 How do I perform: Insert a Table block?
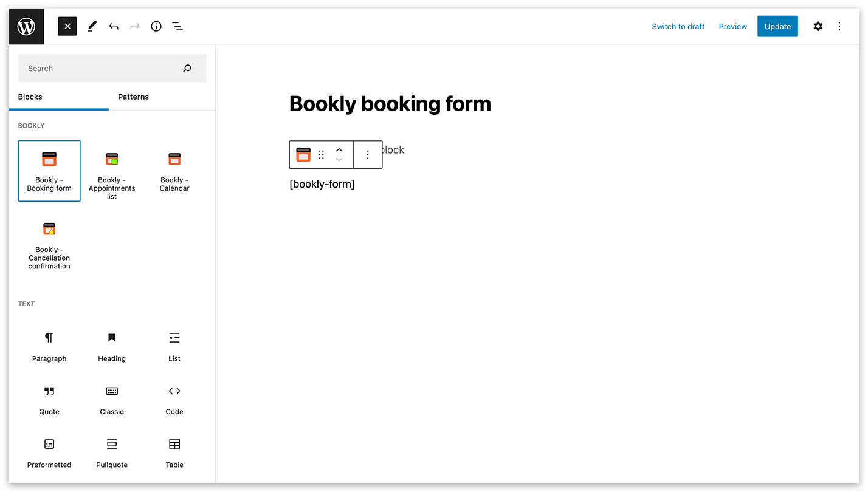click(x=174, y=453)
